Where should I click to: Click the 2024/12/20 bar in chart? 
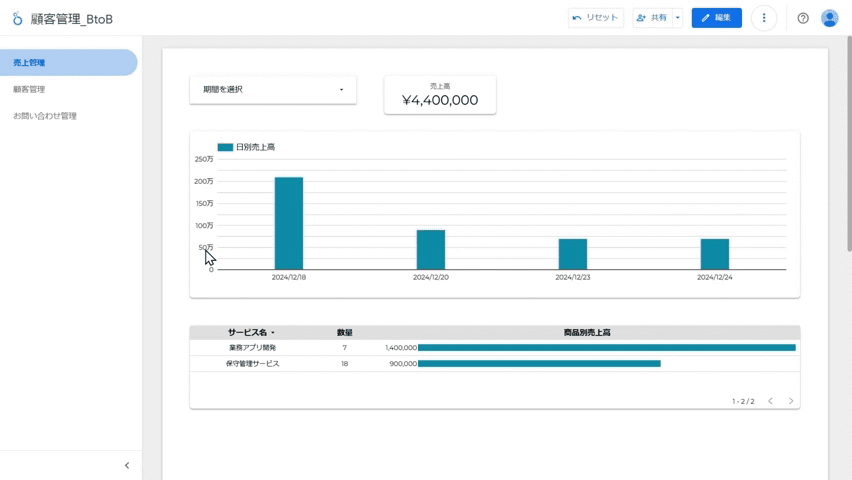tap(430, 250)
